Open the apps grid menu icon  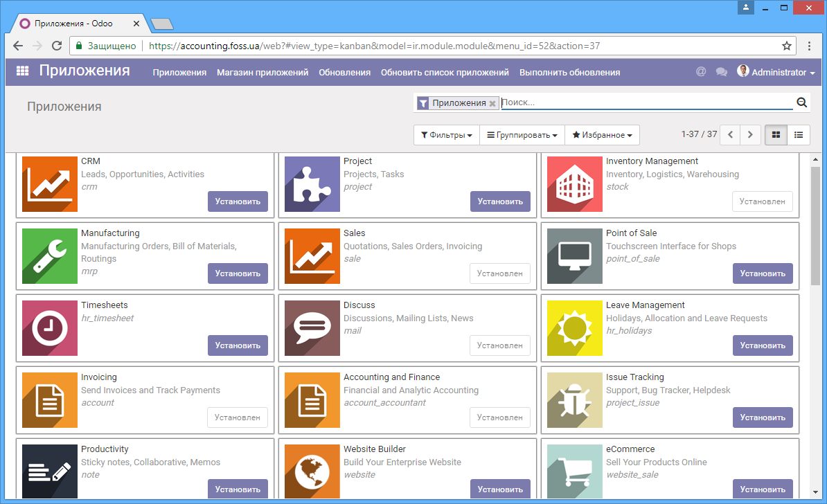[x=22, y=71]
